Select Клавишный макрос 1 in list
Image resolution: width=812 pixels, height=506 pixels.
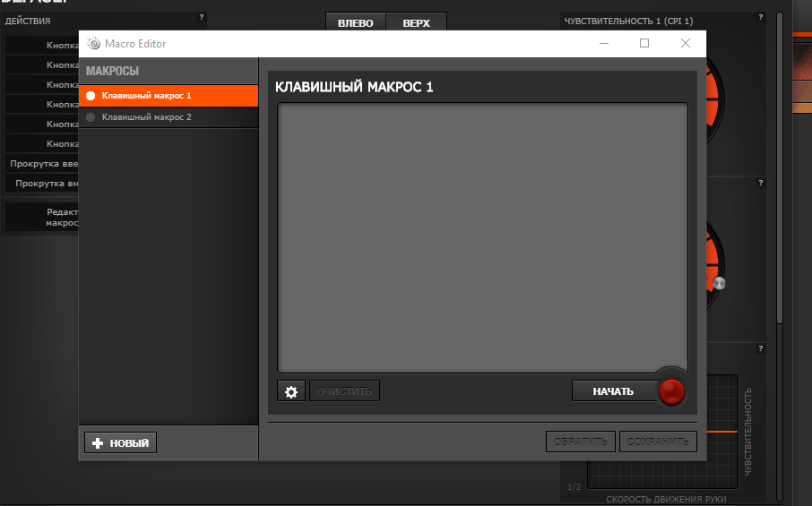(x=168, y=96)
